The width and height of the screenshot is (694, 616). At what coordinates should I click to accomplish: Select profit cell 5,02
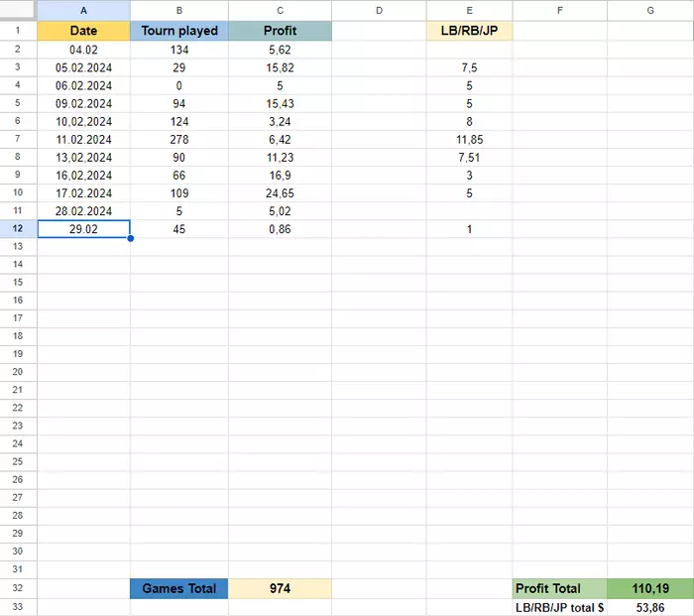[x=280, y=211]
